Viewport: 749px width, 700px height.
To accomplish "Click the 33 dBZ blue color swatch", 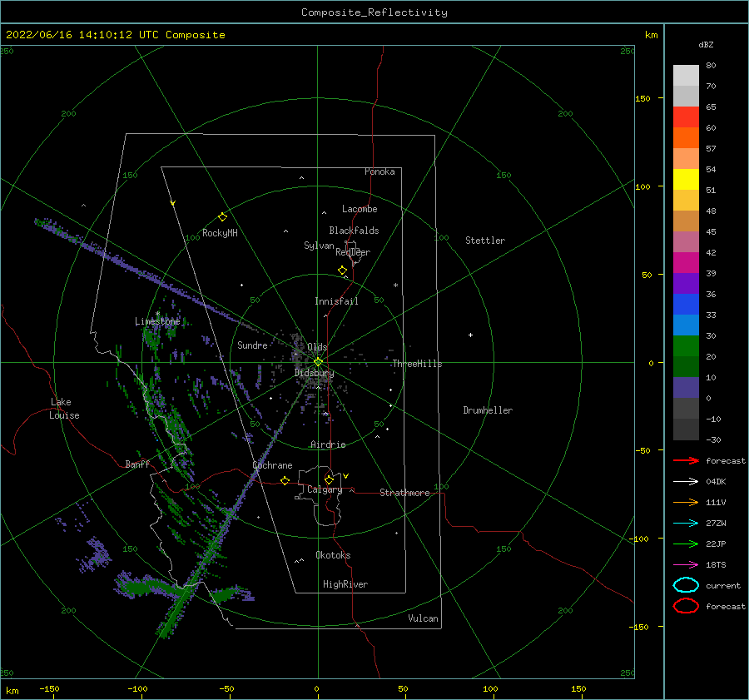I will tap(687, 305).
